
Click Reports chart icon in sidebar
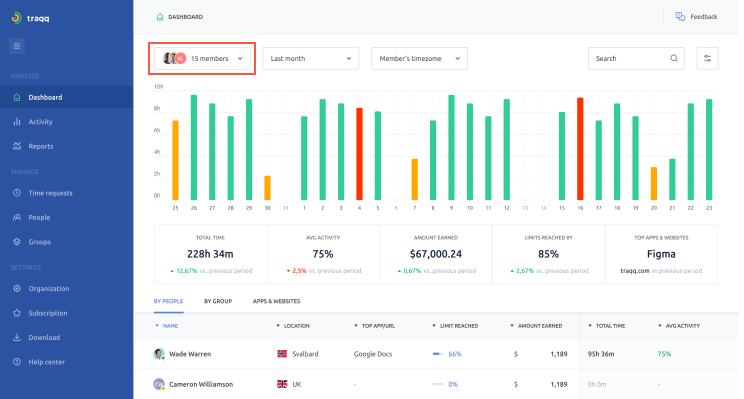point(17,146)
